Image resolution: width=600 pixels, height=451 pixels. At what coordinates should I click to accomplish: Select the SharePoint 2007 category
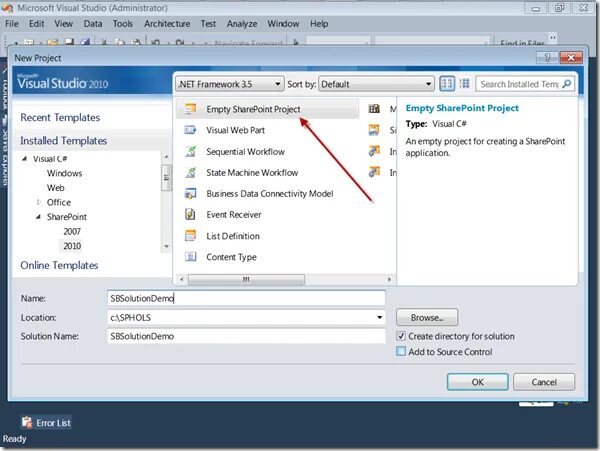[x=72, y=231]
